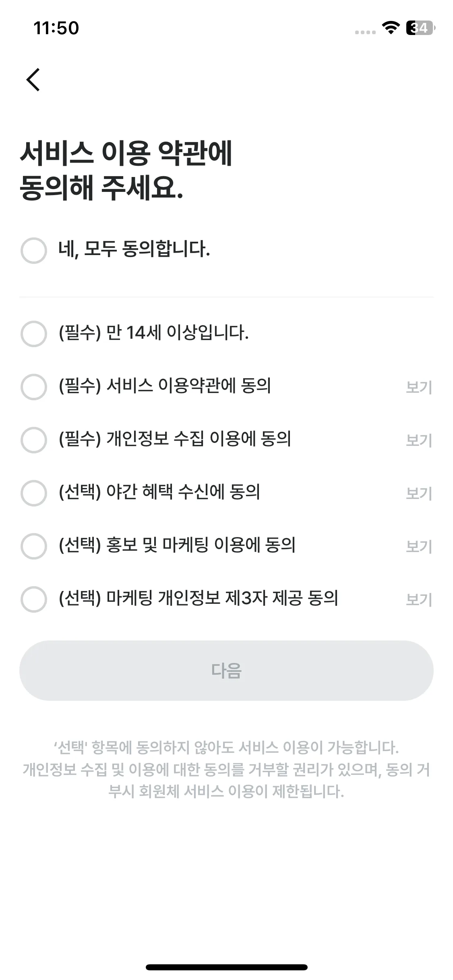Image resolution: width=453 pixels, height=980 pixels.
Task: View details of 야간 혜택 수신 terms
Action: [419, 494]
